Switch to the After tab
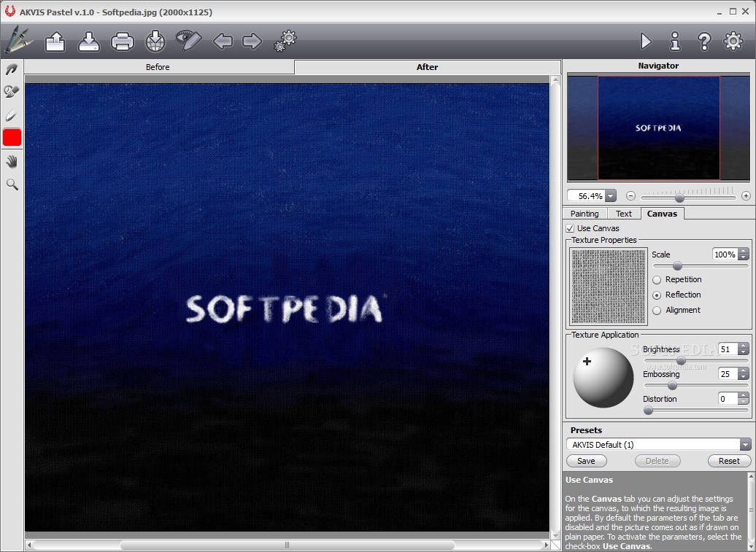Image resolution: width=756 pixels, height=552 pixels. click(x=427, y=67)
